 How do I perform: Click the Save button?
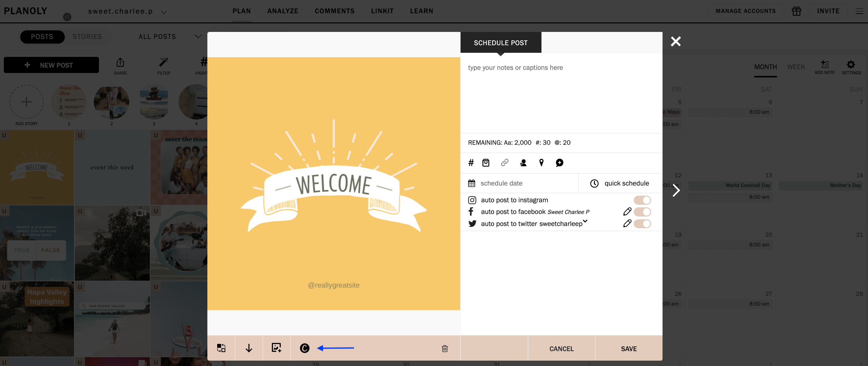tap(628, 349)
